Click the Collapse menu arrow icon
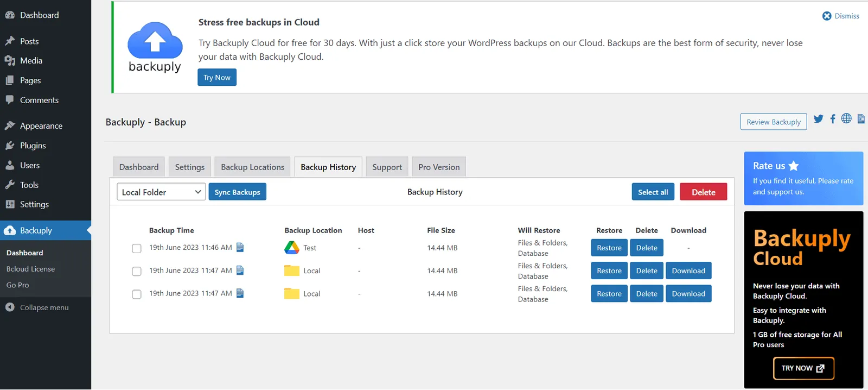This screenshot has height=390, width=868. tap(10, 307)
